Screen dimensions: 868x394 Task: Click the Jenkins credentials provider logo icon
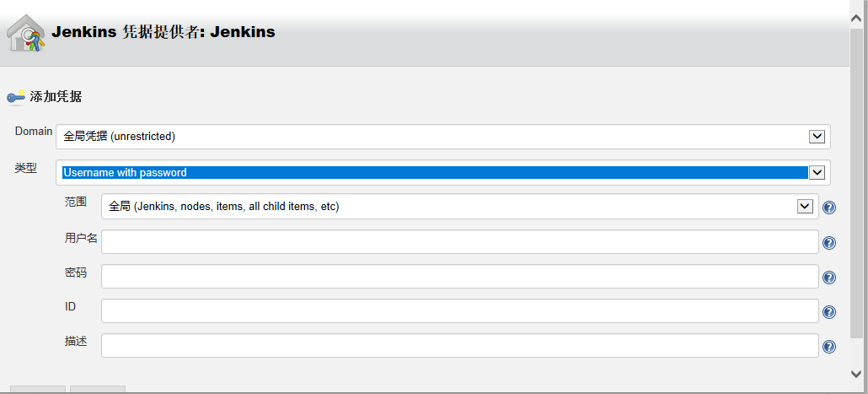point(26,34)
